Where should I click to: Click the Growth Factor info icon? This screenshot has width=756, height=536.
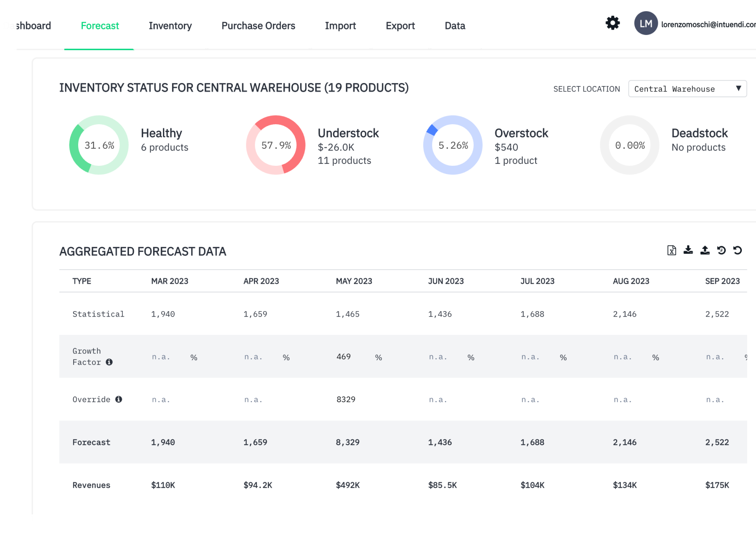click(x=109, y=362)
